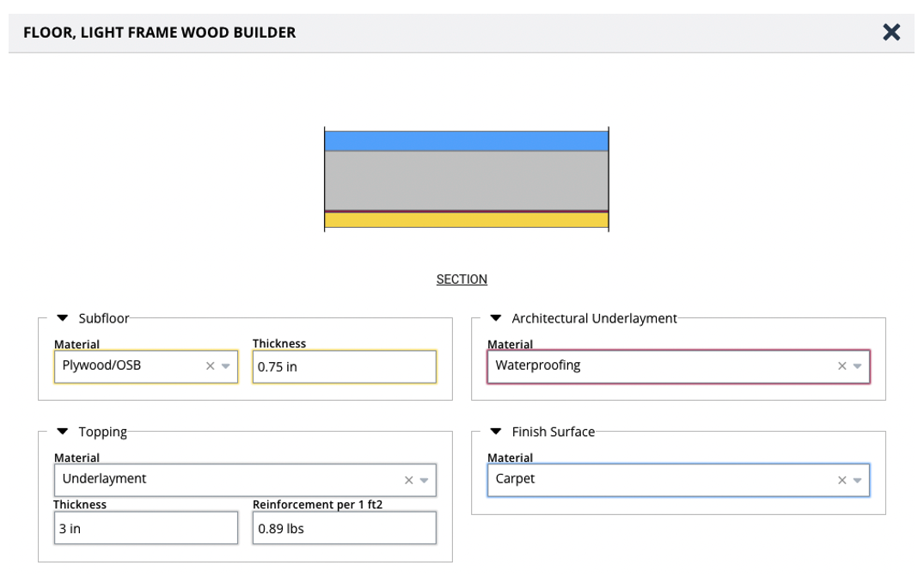Clear the Underlayment topping material selection

click(x=408, y=480)
